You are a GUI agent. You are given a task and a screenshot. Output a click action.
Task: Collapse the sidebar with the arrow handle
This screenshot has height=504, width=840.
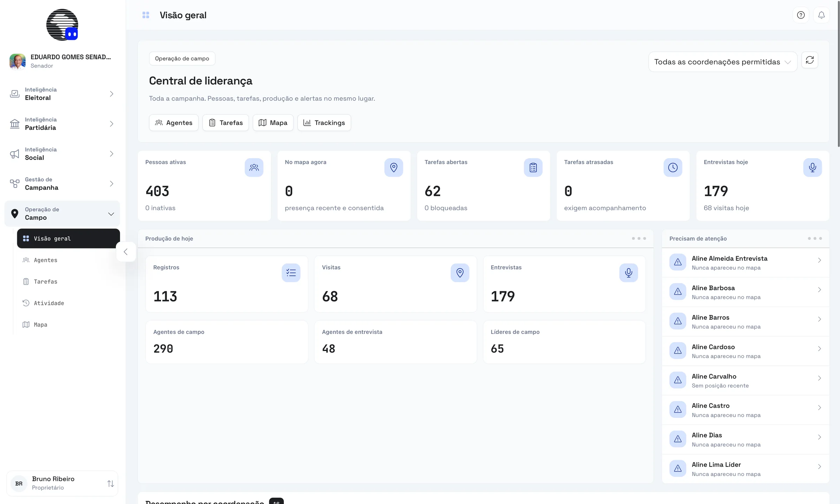pyautogui.click(x=126, y=252)
